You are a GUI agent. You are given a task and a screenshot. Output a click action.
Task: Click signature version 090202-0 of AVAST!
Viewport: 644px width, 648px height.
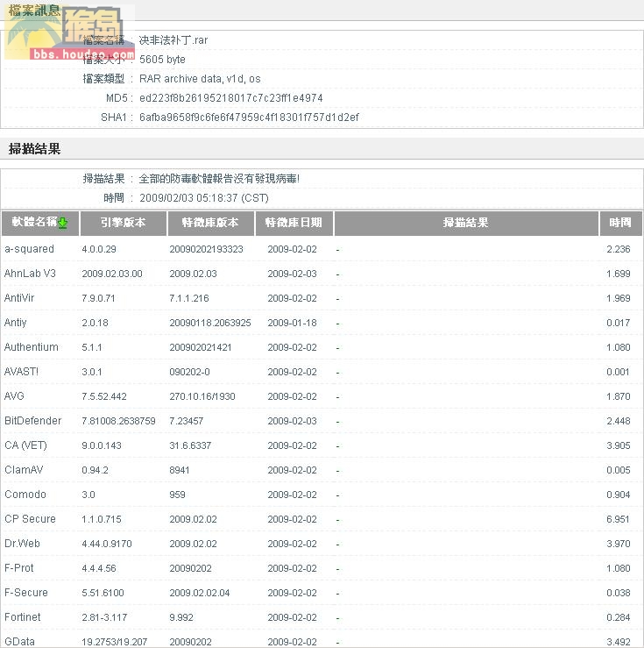point(189,372)
